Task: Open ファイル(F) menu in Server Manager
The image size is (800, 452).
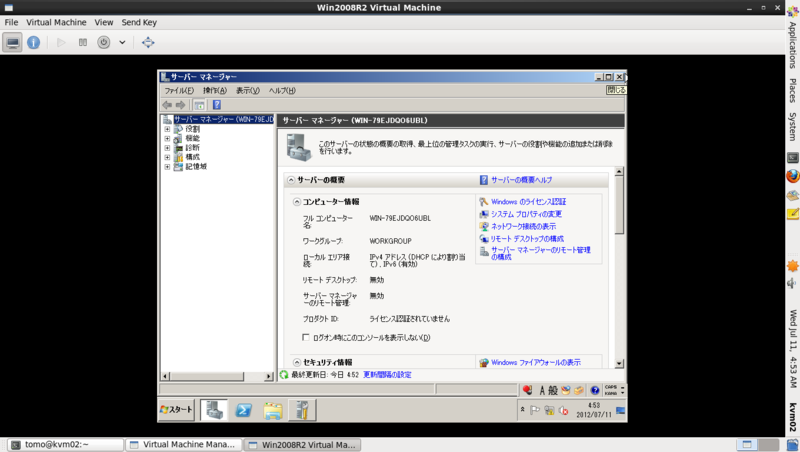Action: 179,90
